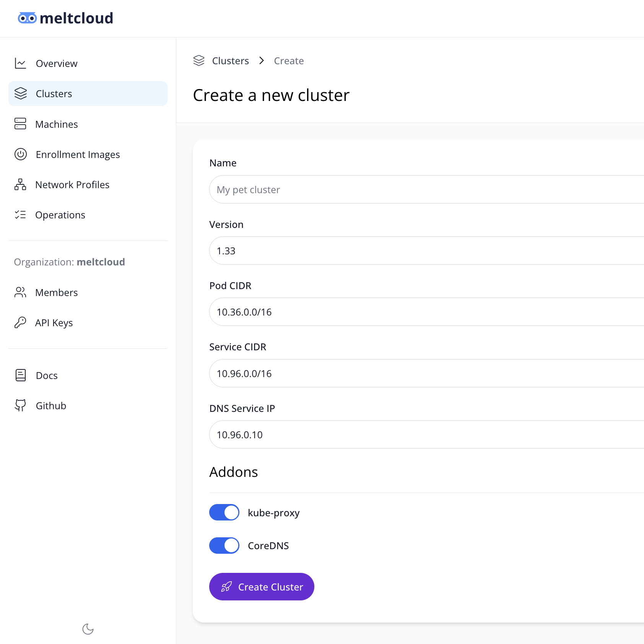Click the Create breadcrumb text
This screenshot has height=644, width=644.
289,61
